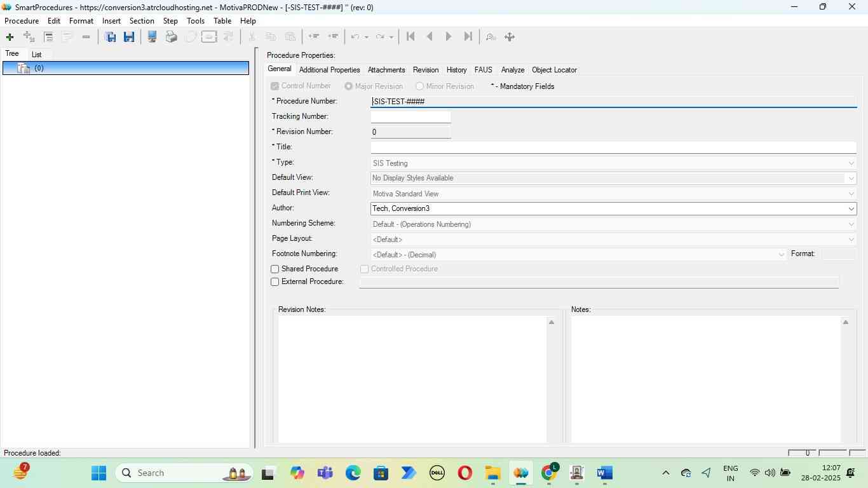Click the Windows Start button
868x488 pixels.
click(x=98, y=473)
